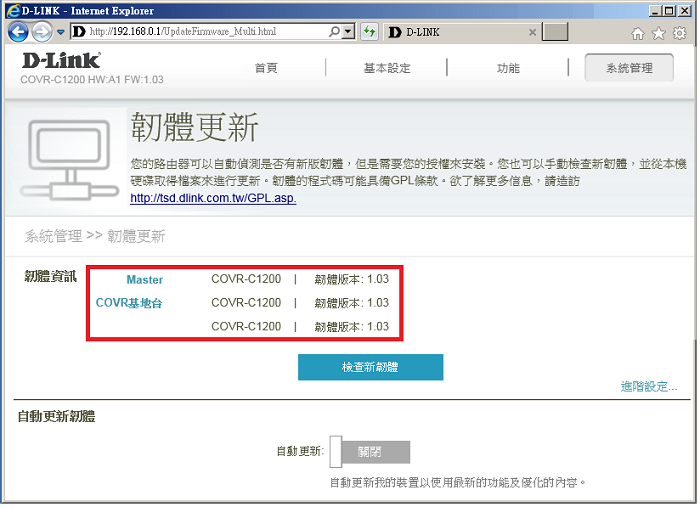
Task: Click the browser Forward arrow button
Action: click(42, 32)
